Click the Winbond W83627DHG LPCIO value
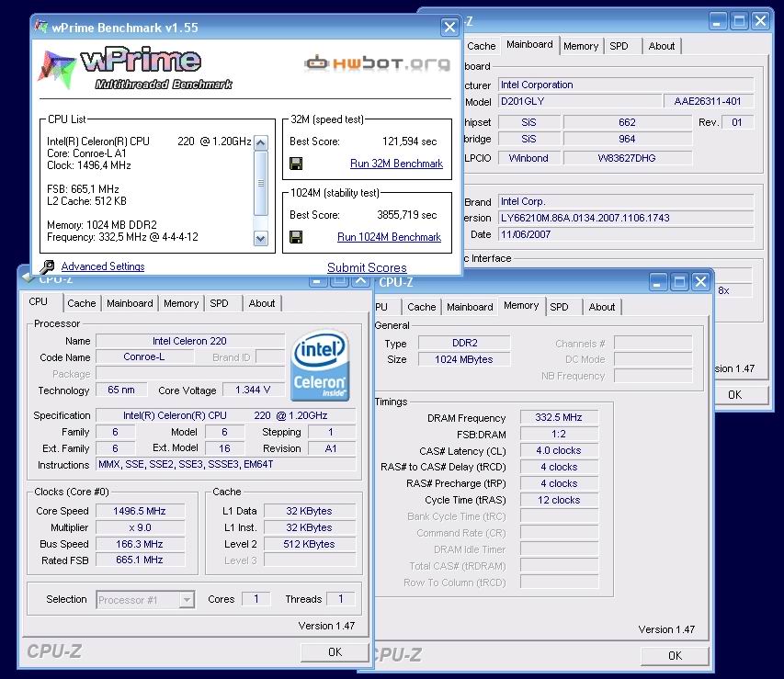This screenshot has height=679, width=784. coord(627,158)
